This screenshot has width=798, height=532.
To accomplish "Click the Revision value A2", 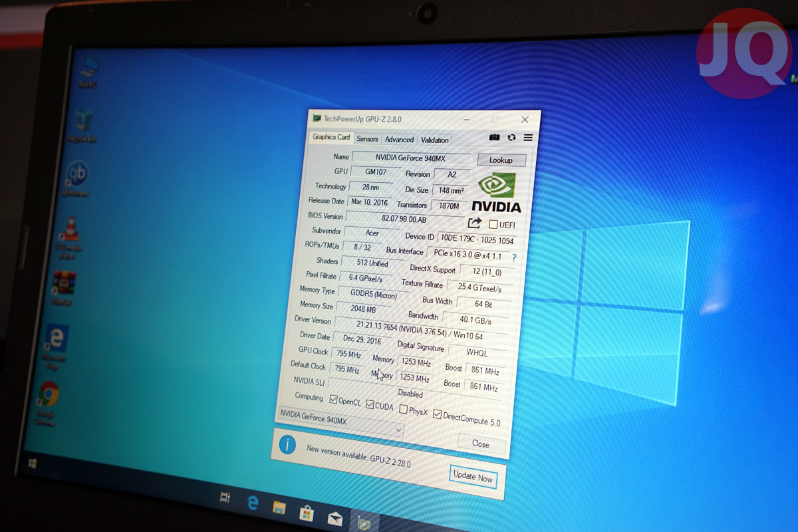I will 452,175.
